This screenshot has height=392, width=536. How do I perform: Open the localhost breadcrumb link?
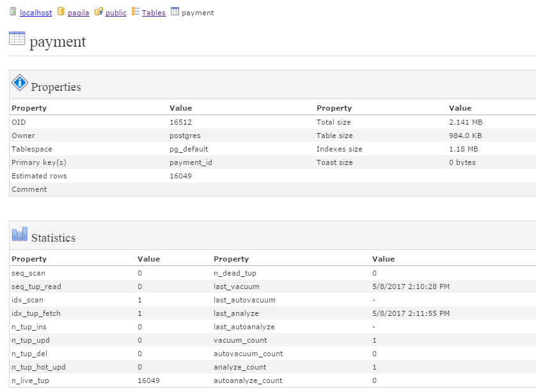tap(36, 13)
